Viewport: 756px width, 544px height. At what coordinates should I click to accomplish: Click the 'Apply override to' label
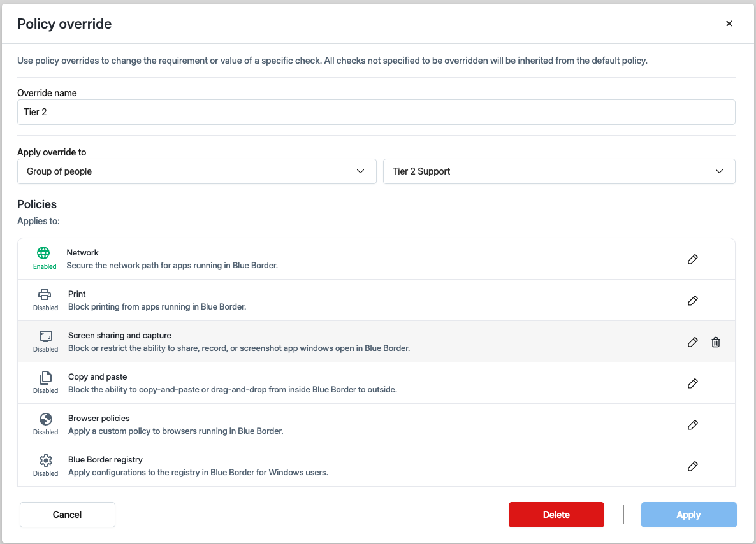(52, 152)
